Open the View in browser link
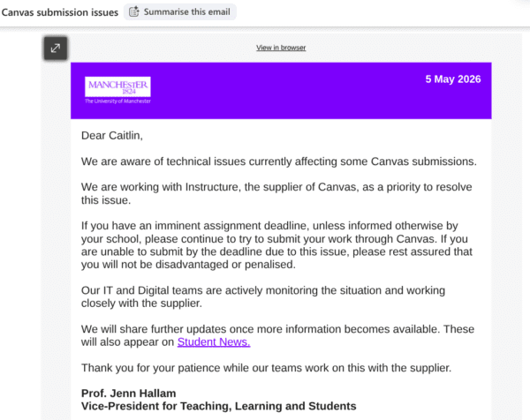 [281, 48]
